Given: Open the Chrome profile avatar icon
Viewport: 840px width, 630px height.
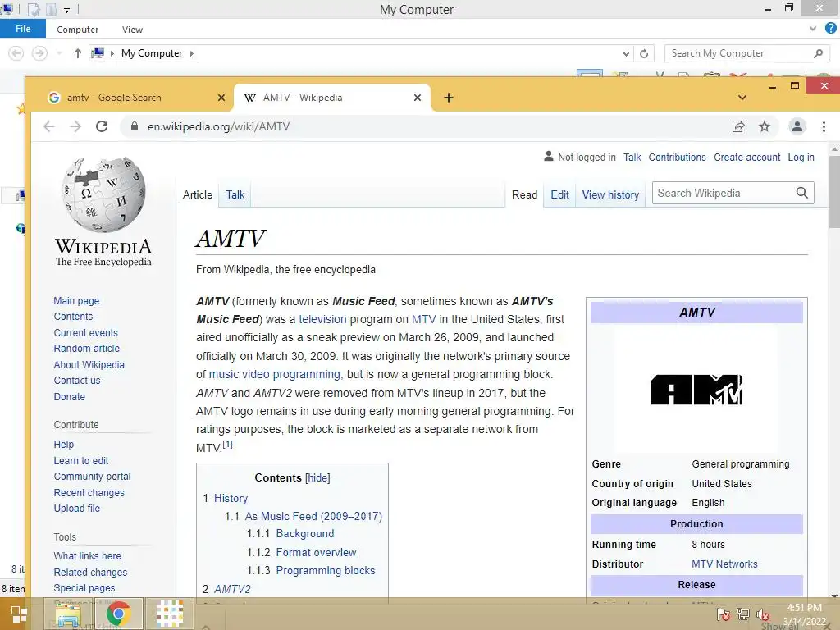Looking at the screenshot, I should coord(797,126).
